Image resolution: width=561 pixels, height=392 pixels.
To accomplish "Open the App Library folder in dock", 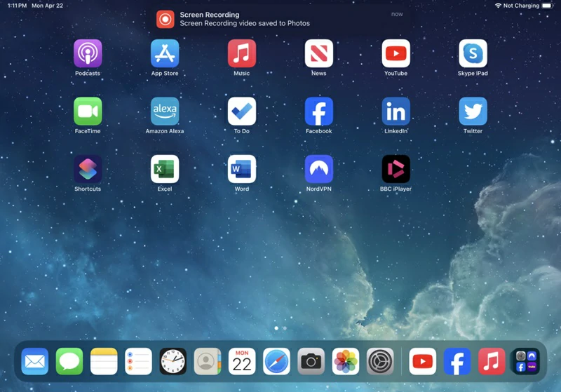I will [x=527, y=361].
